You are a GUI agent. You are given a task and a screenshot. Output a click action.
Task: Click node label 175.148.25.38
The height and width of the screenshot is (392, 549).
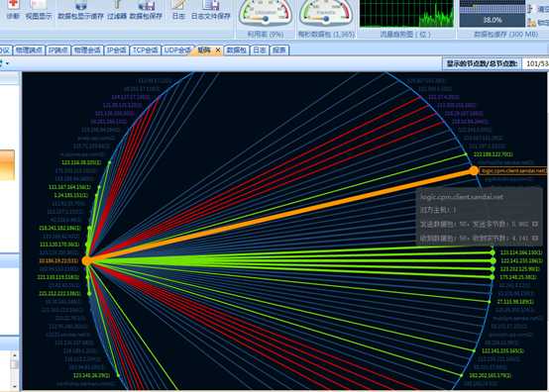point(518,277)
